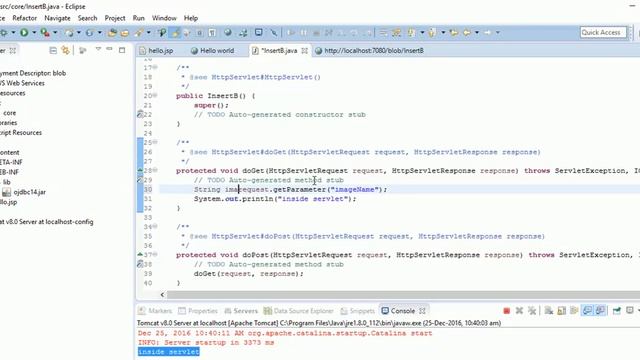Screen dimensions: 640x360
Task: Click the Back navigation yellow arrow
Action: (467, 33)
